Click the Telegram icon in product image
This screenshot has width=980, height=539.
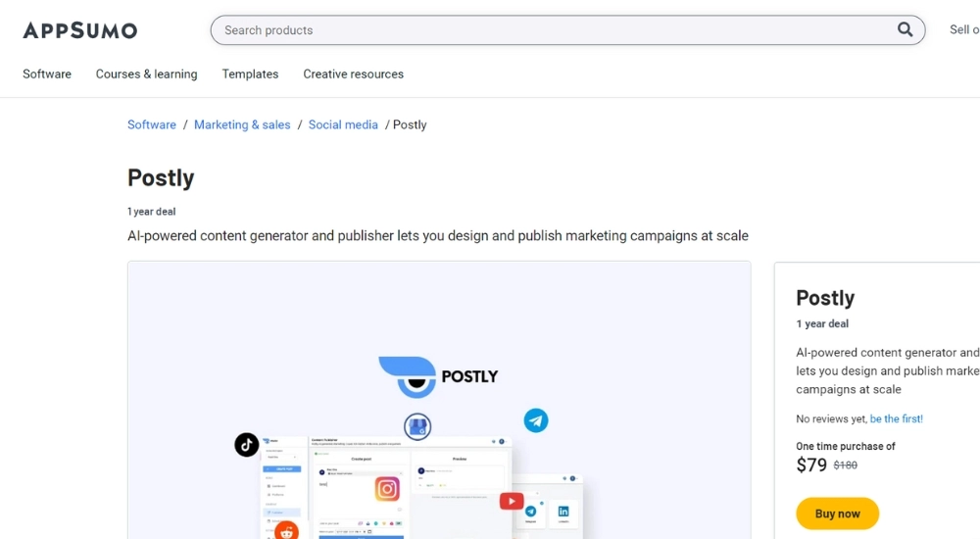536,420
